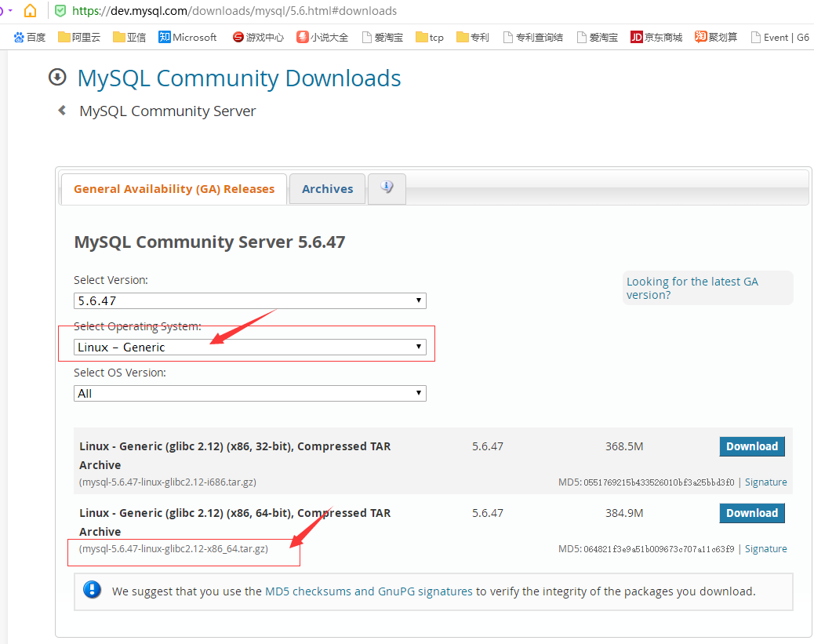Select the General Availability (GA) Releases tab
Viewport: 814px width, 644px height.
coord(173,188)
